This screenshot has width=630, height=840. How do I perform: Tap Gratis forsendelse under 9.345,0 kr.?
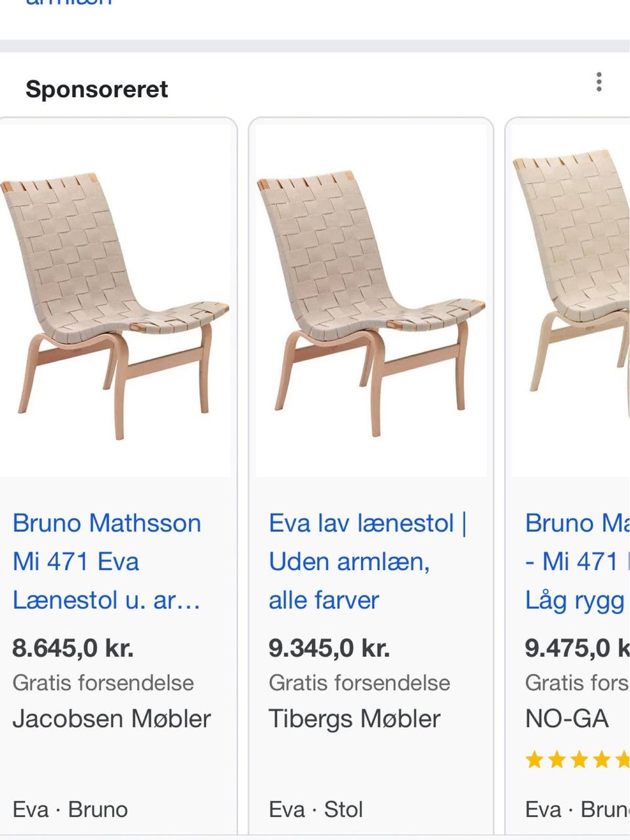[x=359, y=682]
